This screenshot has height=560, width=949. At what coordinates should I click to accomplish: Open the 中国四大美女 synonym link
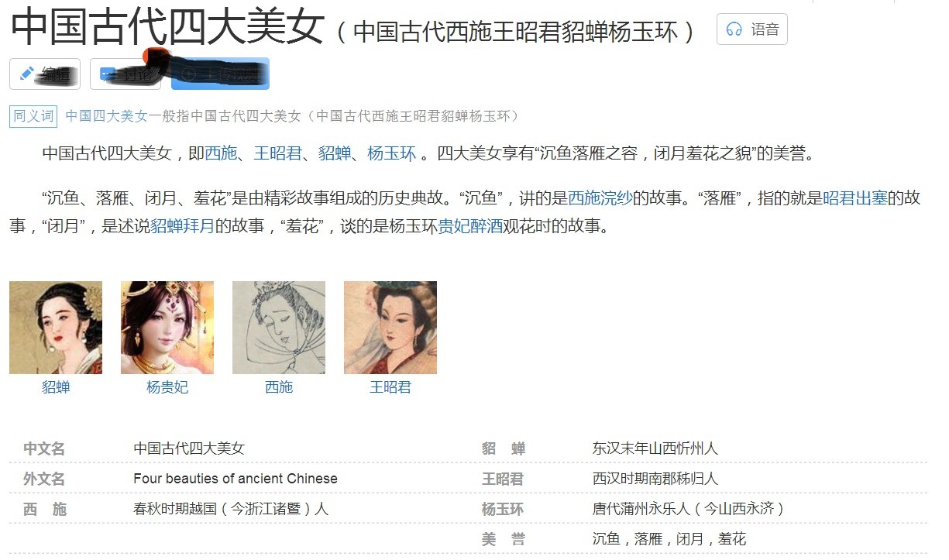point(106,116)
